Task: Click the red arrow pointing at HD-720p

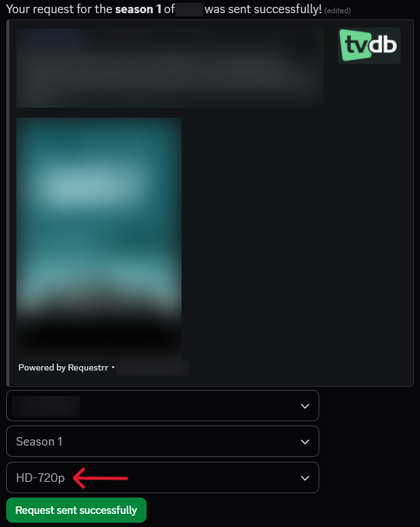Action: click(x=101, y=478)
